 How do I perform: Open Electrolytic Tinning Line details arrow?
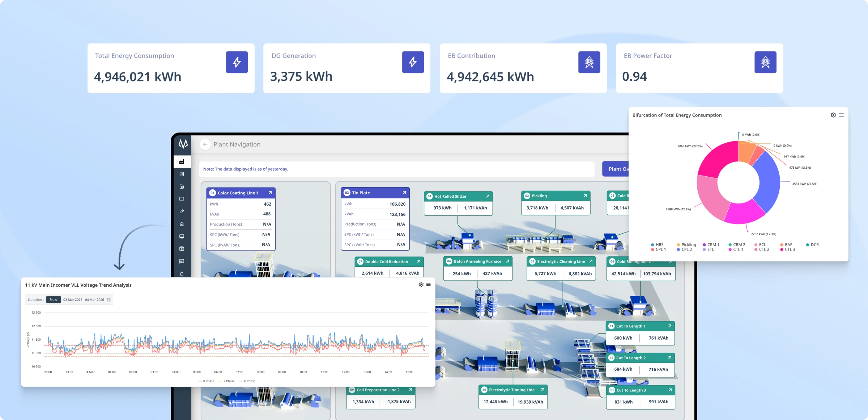point(542,390)
